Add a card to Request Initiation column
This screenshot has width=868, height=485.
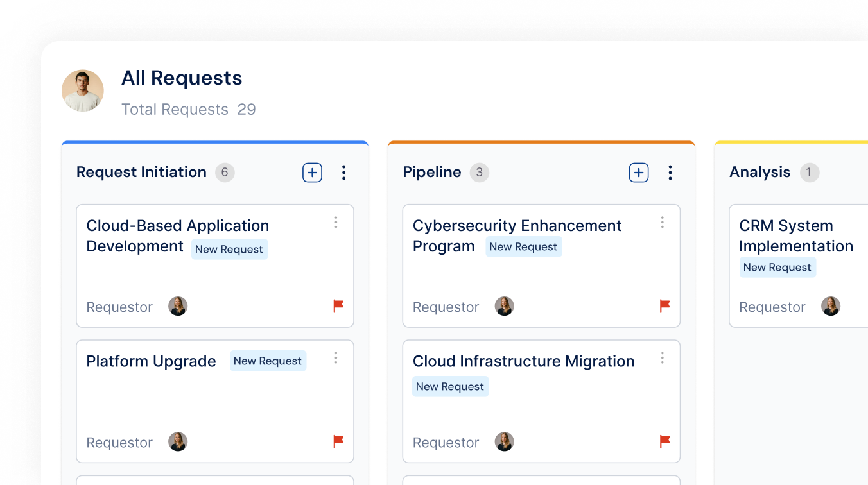pos(312,173)
